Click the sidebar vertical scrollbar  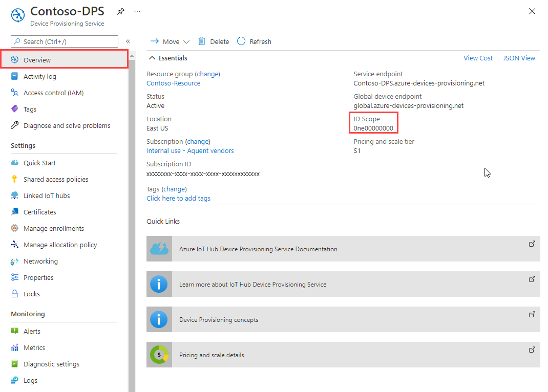point(132,205)
